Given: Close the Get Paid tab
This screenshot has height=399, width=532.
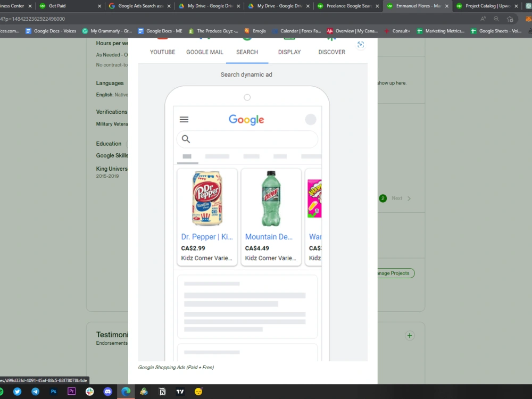Looking at the screenshot, I should pos(99,6).
